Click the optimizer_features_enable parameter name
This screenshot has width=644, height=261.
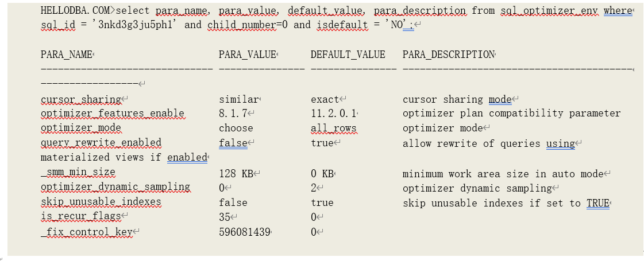pyautogui.click(x=112, y=114)
